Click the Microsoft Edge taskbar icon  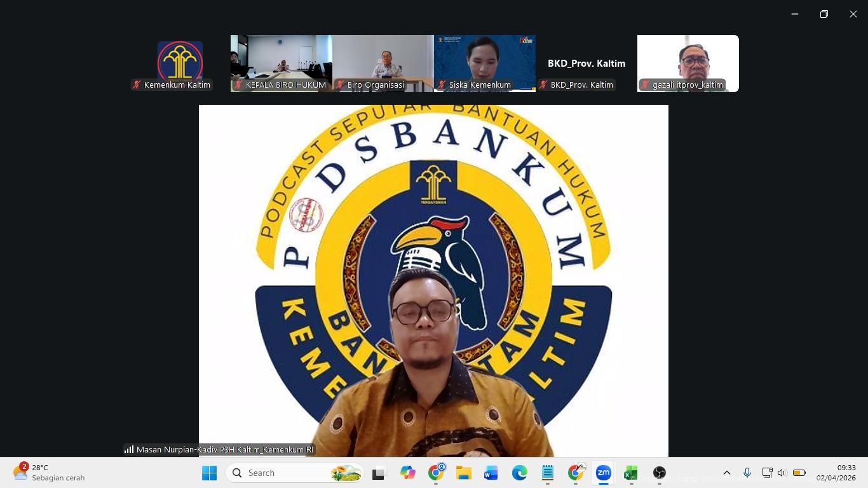(x=519, y=473)
